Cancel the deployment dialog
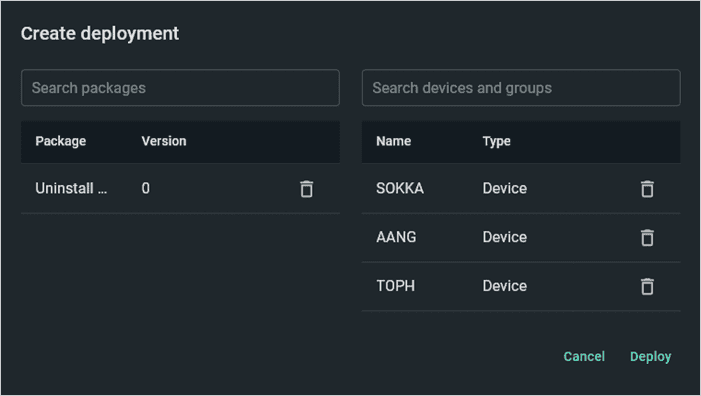The width and height of the screenshot is (701, 396). pos(584,356)
